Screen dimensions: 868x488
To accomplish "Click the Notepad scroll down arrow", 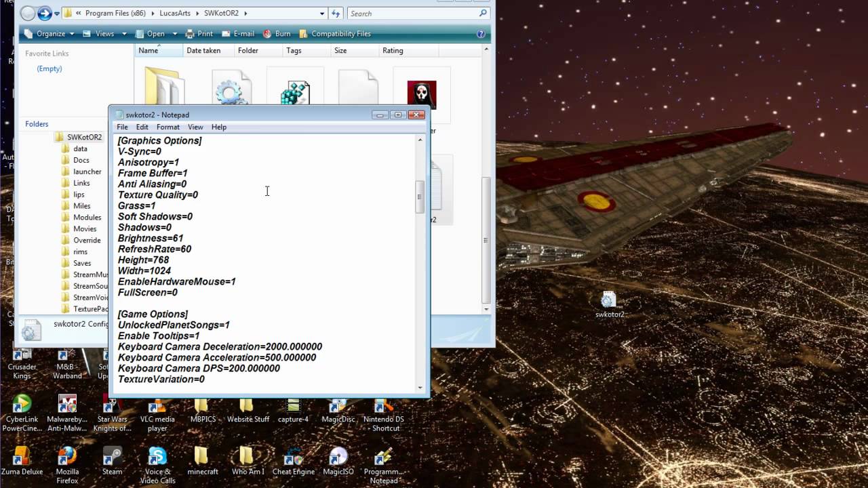I will [420, 388].
